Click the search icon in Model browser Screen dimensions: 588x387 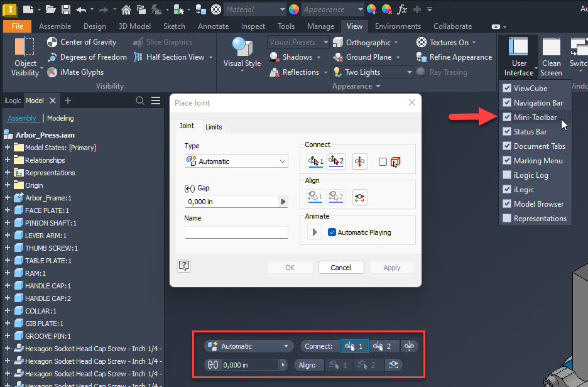140,101
